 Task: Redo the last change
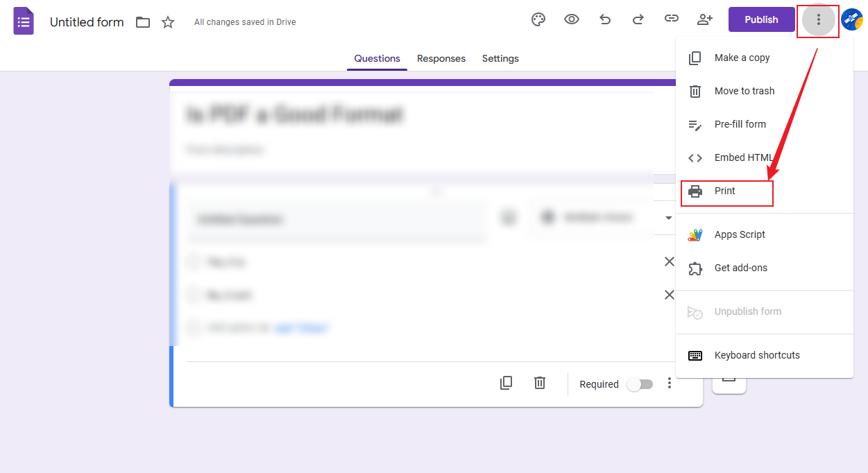[638, 19]
